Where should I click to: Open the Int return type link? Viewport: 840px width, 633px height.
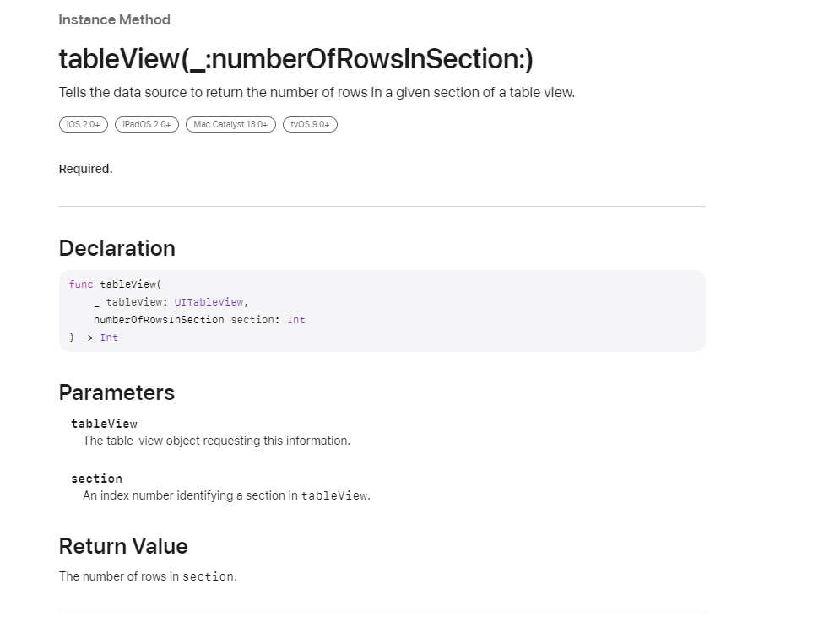coord(109,338)
